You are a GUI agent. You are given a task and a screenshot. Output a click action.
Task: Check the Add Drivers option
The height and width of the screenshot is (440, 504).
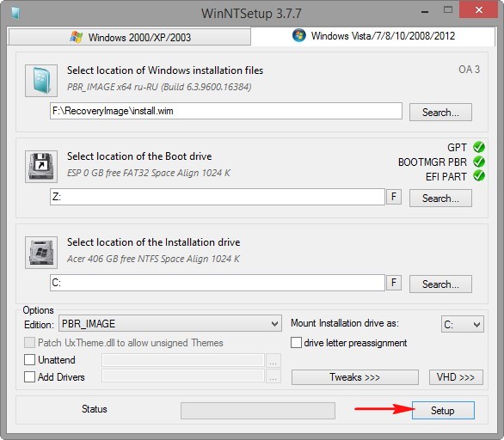[x=29, y=376]
